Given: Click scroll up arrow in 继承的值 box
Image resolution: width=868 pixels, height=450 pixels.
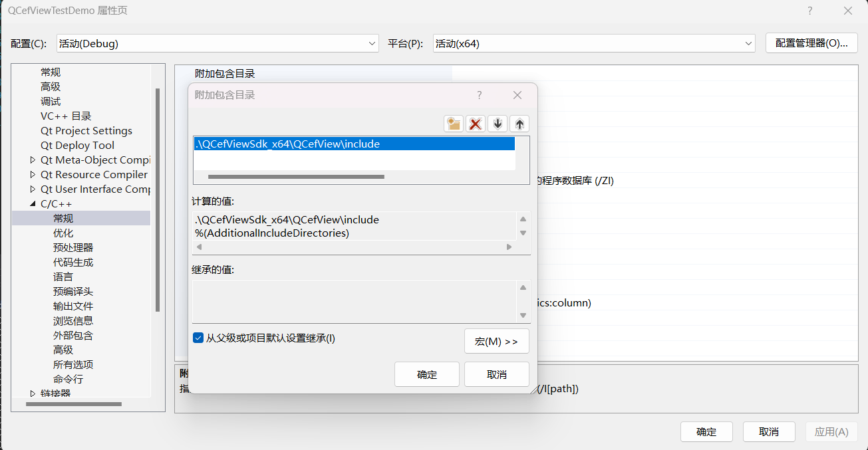Looking at the screenshot, I should pos(523,288).
